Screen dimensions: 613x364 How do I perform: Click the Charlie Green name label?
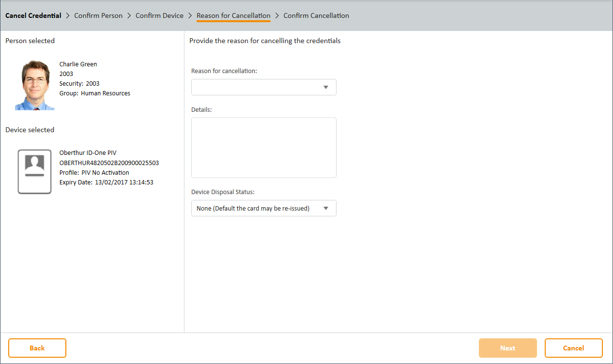pyautogui.click(x=78, y=64)
